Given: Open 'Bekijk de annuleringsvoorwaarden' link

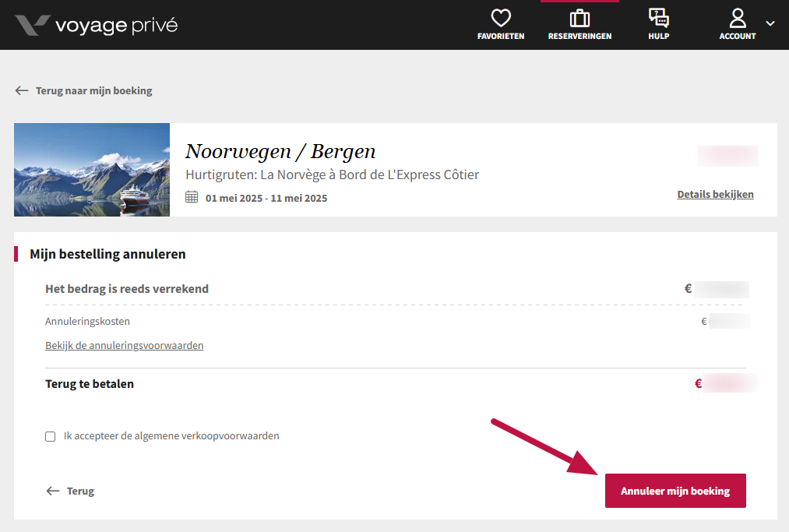Looking at the screenshot, I should [125, 345].
